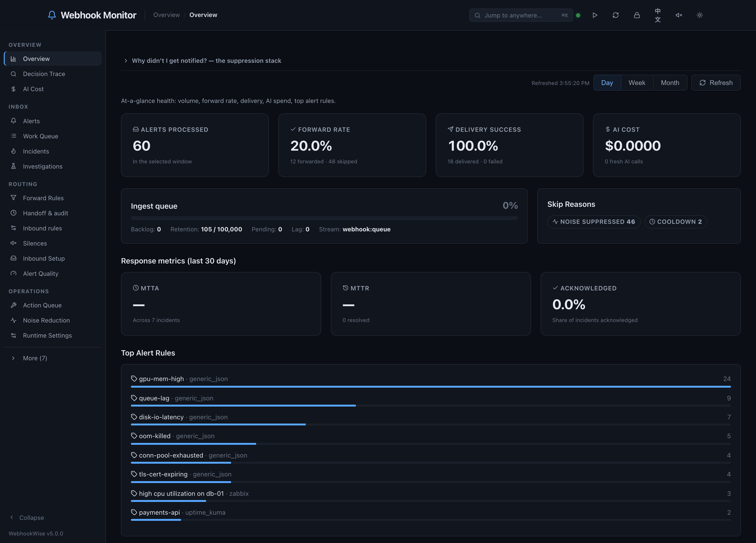This screenshot has height=543, width=756.
Task: Collapse the sidebar with the Collapse control
Action: pos(27,517)
